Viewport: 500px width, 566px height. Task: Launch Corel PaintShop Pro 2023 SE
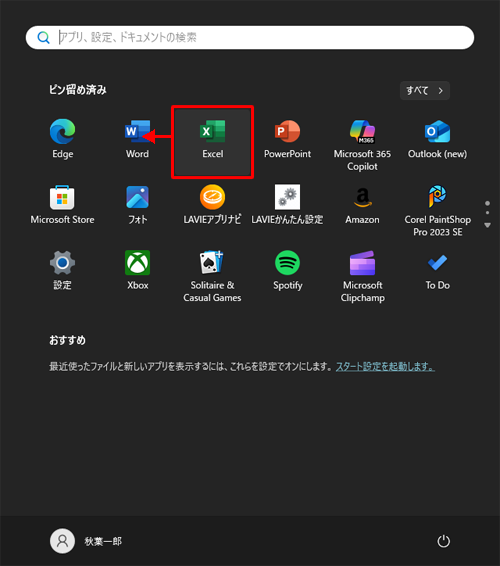(x=437, y=209)
